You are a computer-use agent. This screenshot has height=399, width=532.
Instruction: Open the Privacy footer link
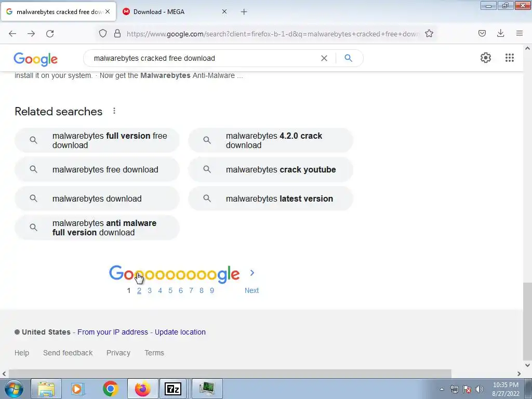pos(118,353)
